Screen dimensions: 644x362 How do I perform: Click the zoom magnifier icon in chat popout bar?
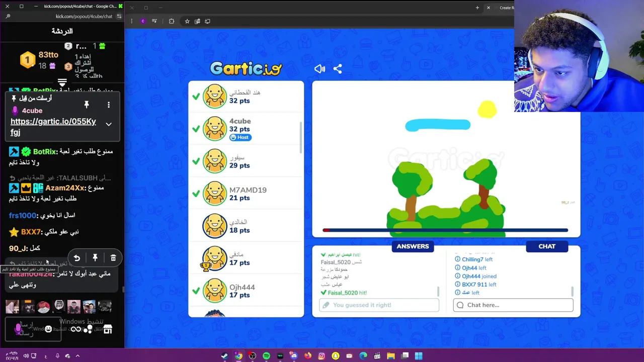coord(8,16)
